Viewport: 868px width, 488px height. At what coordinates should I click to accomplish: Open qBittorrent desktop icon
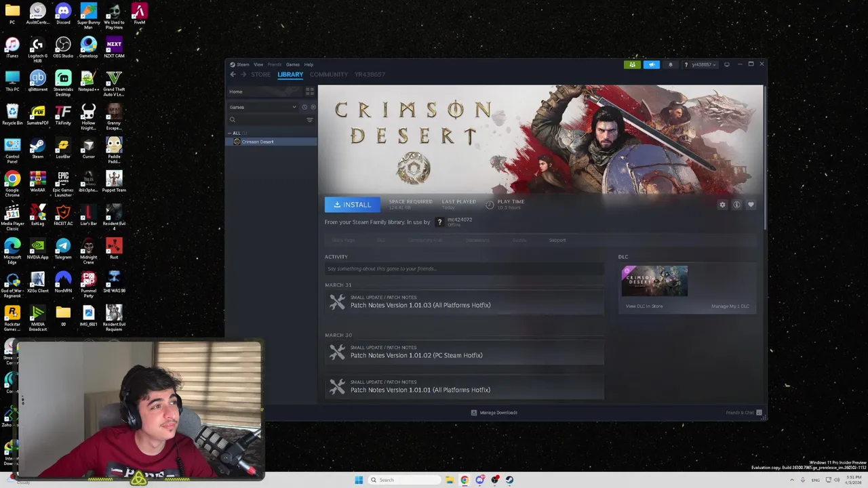point(37,81)
